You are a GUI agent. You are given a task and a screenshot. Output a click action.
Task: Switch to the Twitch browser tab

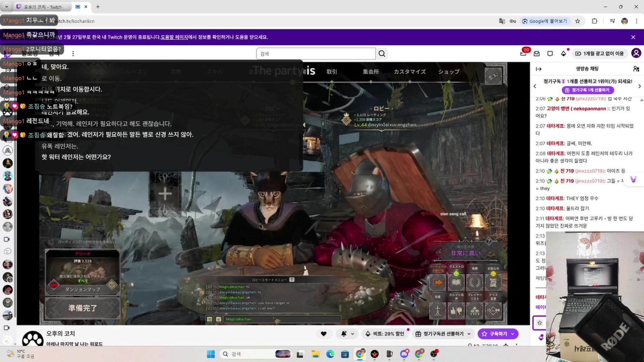tap(42, 7)
